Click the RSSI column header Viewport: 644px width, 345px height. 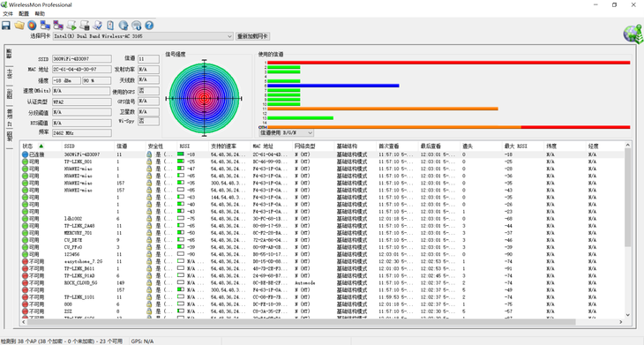tap(192, 146)
